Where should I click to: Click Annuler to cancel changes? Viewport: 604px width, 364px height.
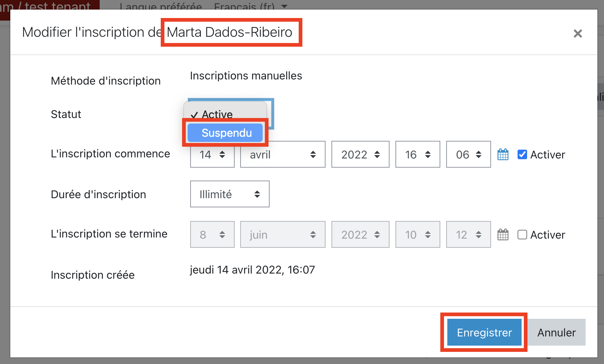tap(556, 332)
